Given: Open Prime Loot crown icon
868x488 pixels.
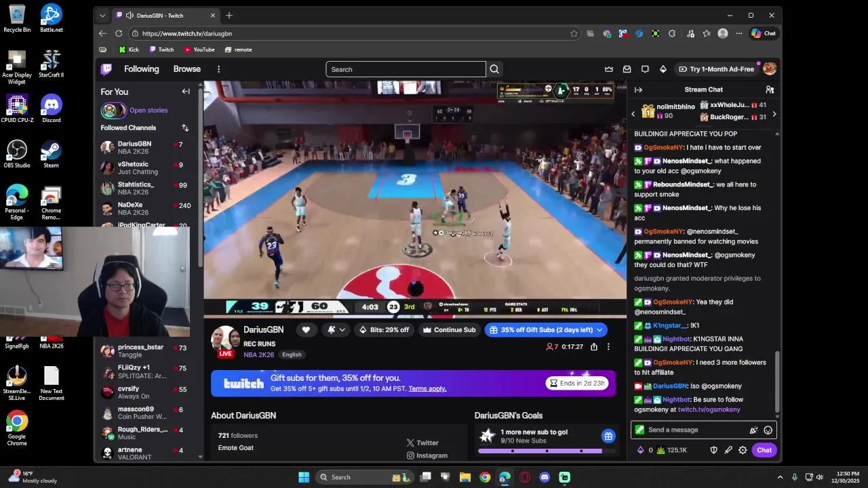Looking at the screenshot, I should click(609, 69).
